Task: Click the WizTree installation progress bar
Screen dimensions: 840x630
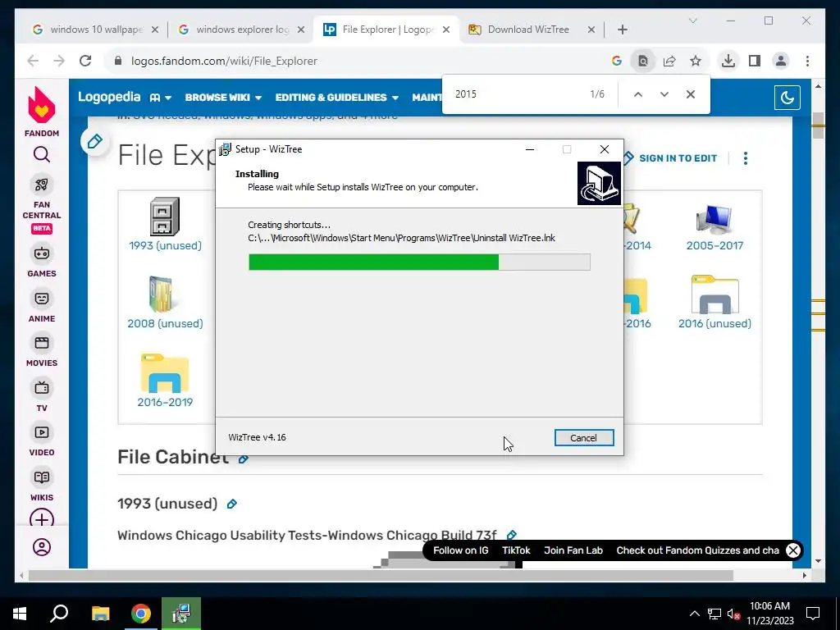Action: [419, 262]
